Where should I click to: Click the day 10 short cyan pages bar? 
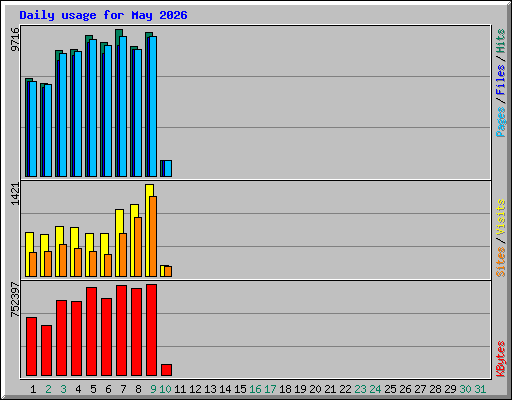[x=168, y=169]
